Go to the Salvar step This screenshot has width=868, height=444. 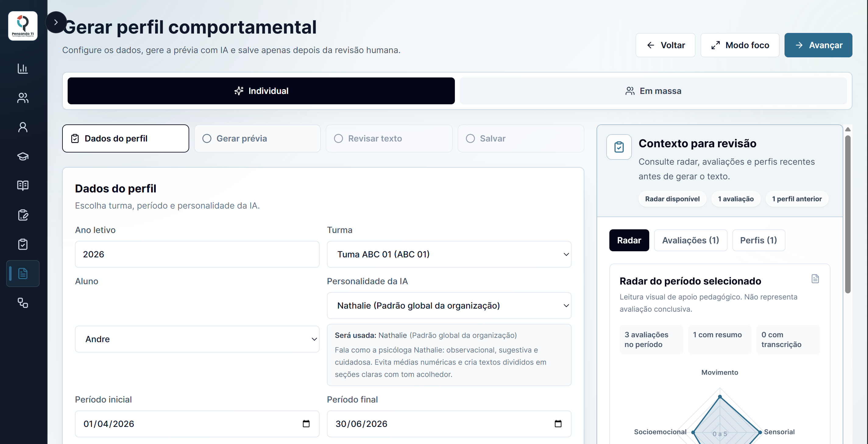pyautogui.click(x=521, y=138)
